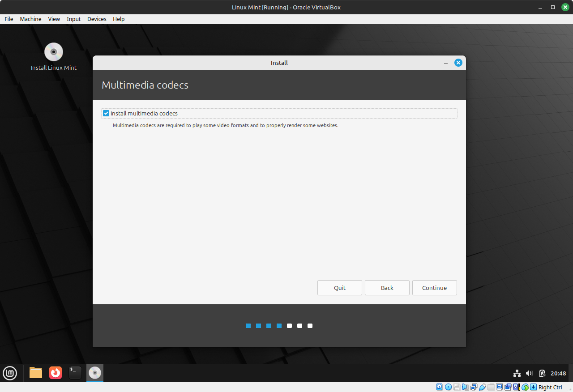Click the VirtualBox keyboard capture arrow indicator
This screenshot has height=392, width=573.
533,387
